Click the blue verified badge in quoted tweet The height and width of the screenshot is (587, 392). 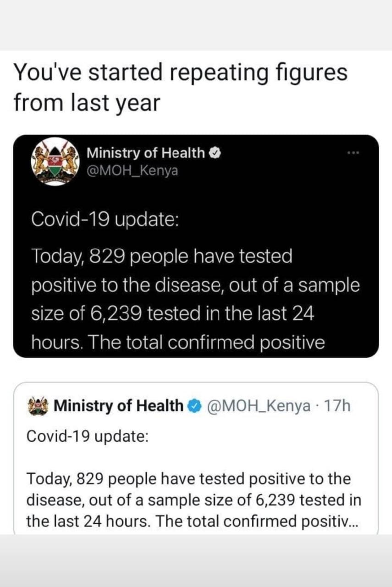pyautogui.click(x=194, y=406)
